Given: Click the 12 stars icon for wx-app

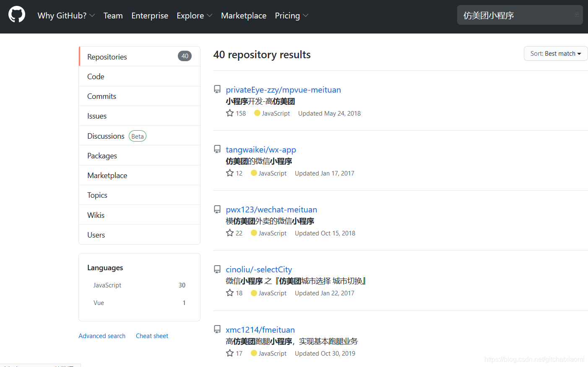Looking at the screenshot, I should click(230, 173).
